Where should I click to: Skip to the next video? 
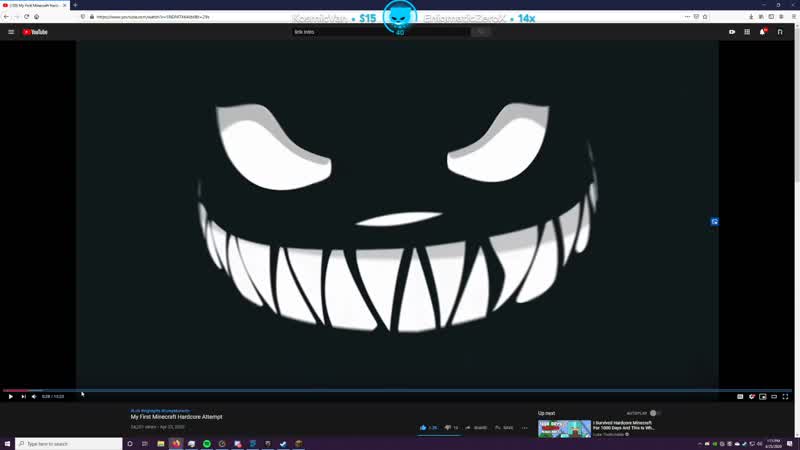(x=23, y=396)
